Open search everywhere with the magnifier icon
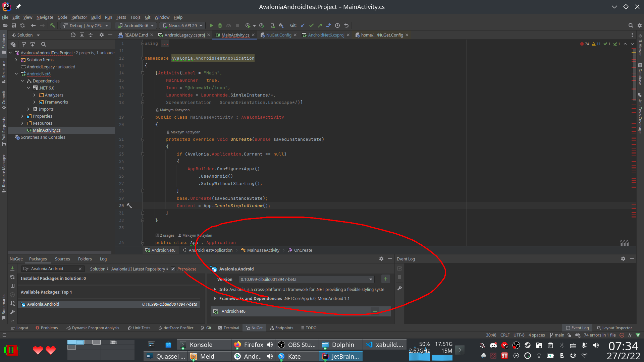Screen dimensions: 644x362 tap(631, 25)
